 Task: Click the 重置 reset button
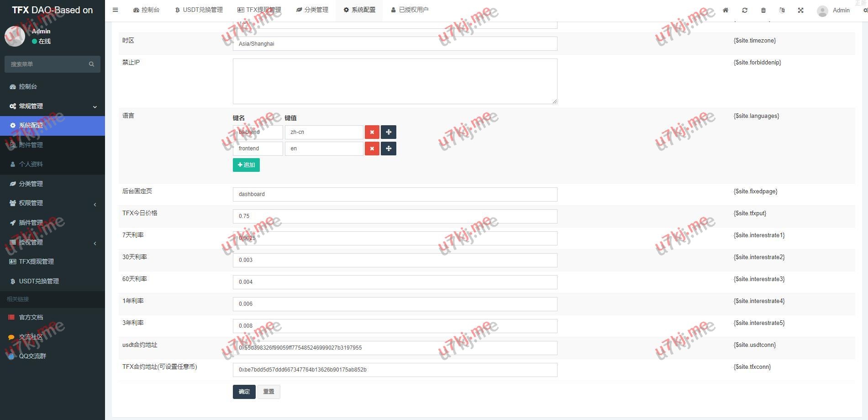coord(268,392)
